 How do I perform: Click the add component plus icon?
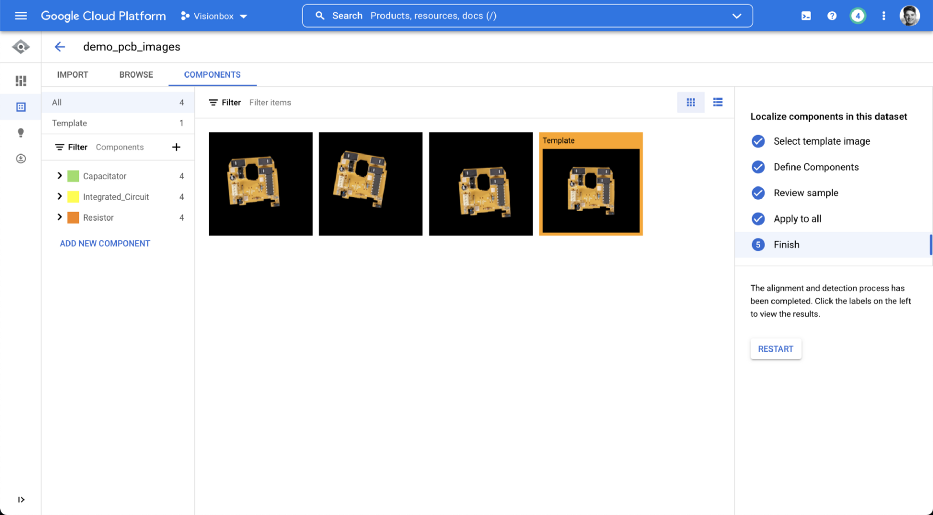176,147
